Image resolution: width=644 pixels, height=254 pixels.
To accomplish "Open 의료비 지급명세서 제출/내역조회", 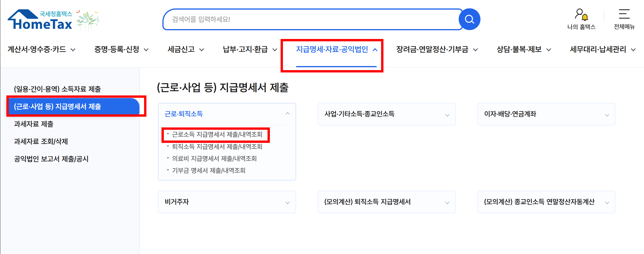I will pos(214,159).
